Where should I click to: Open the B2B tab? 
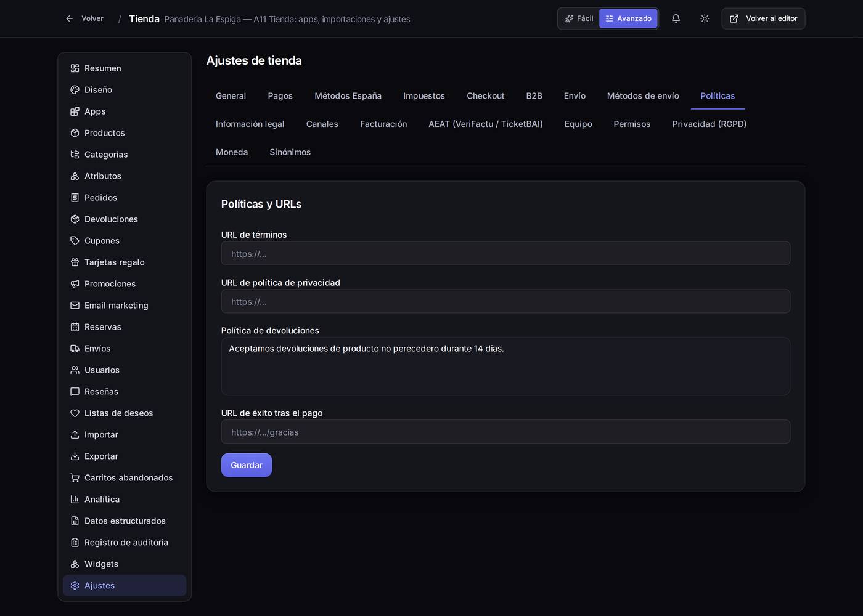pos(534,96)
